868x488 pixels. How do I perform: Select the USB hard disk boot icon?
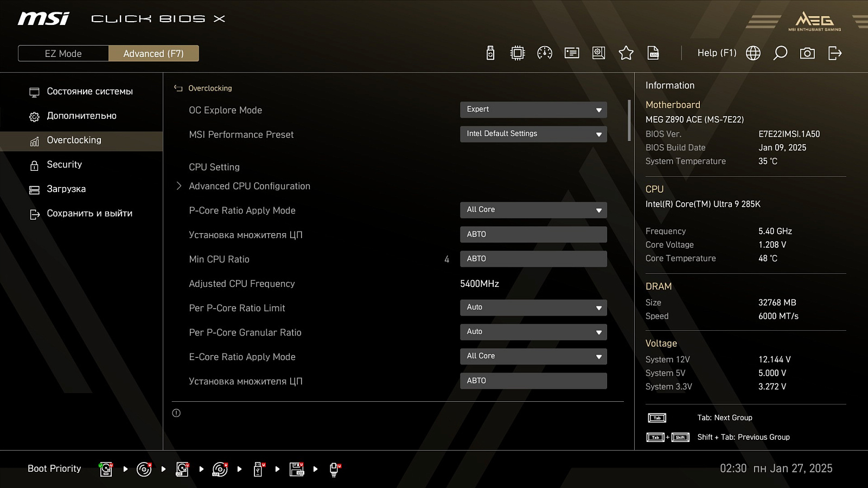pyautogui.click(x=182, y=469)
